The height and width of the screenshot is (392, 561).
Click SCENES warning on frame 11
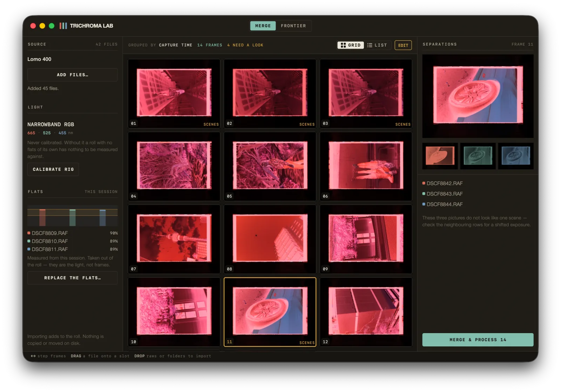tap(307, 343)
